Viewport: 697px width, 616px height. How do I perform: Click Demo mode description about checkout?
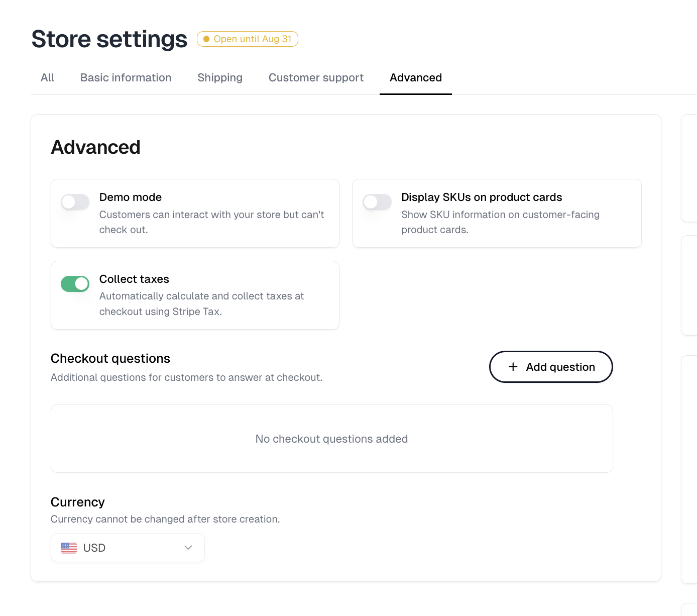212,222
